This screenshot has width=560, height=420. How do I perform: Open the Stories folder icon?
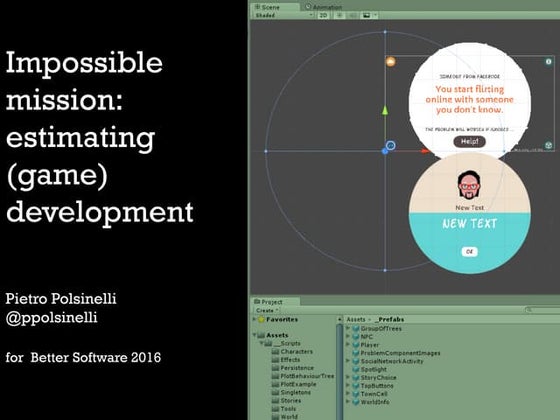(275, 400)
